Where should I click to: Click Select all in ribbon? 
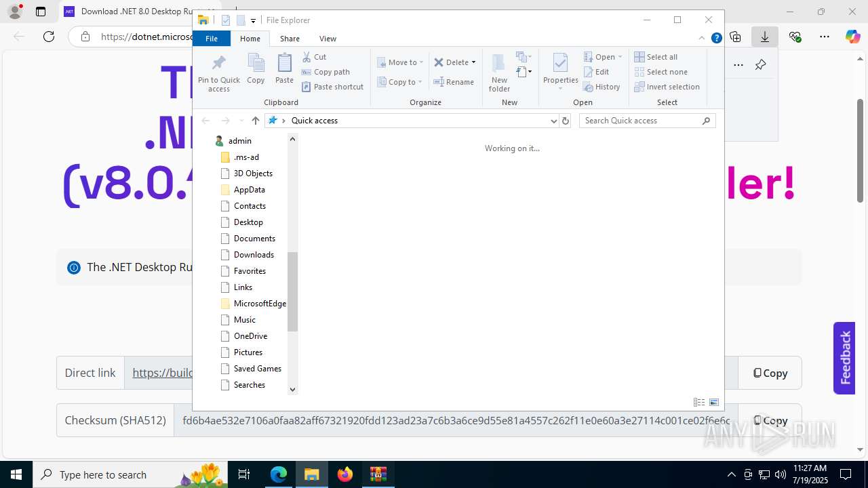[656, 57]
